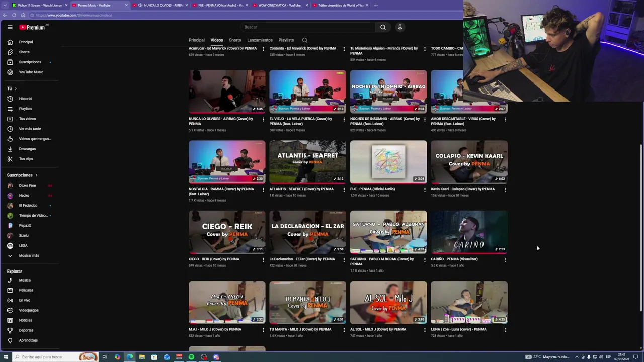
Task: Click the YouTube Premium logo
Action: 32,27
